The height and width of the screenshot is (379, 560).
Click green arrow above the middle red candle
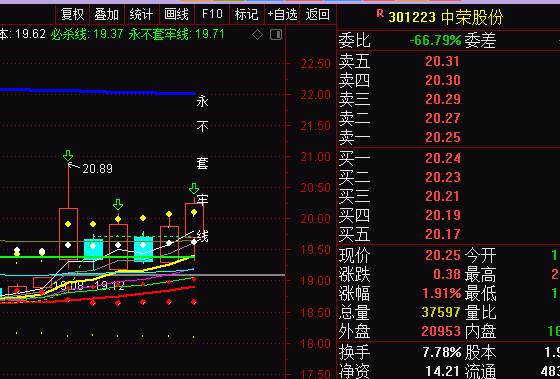[118, 205]
